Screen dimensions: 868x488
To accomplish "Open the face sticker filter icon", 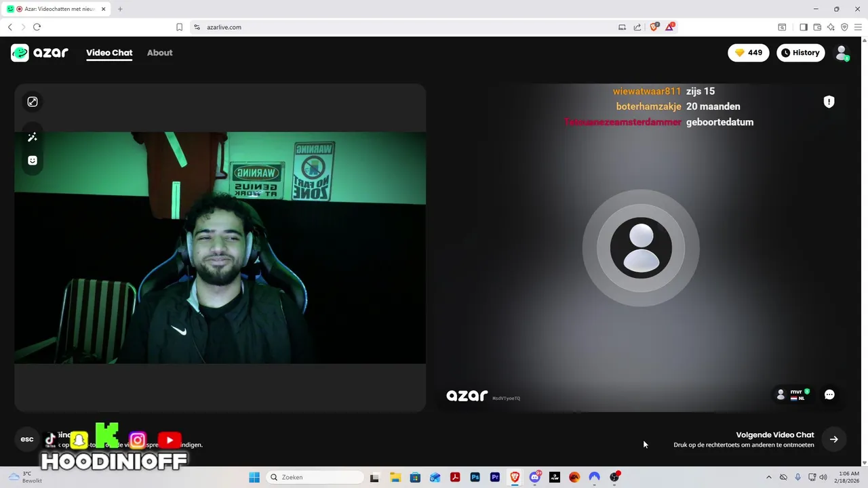I will click(x=33, y=161).
